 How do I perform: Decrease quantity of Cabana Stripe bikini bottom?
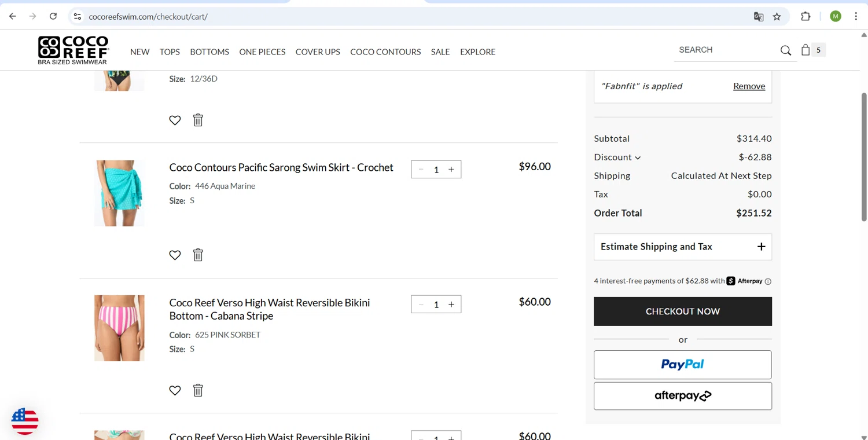421,305
